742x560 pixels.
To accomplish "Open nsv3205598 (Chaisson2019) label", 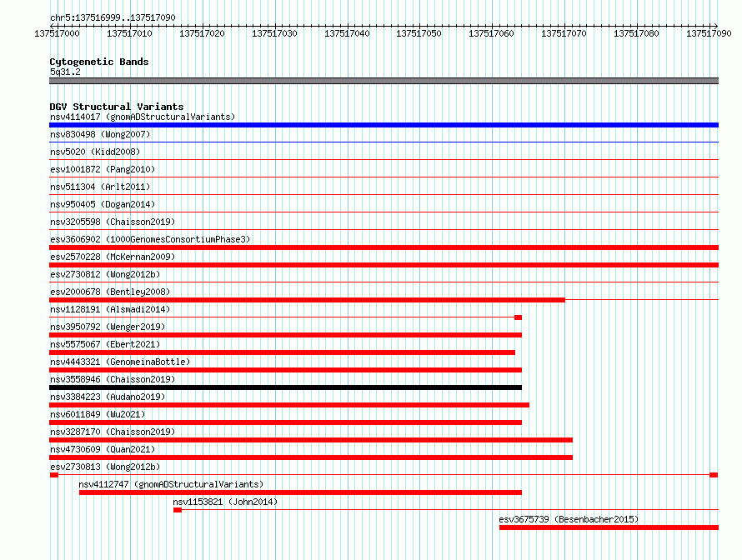I will point(113,222).
